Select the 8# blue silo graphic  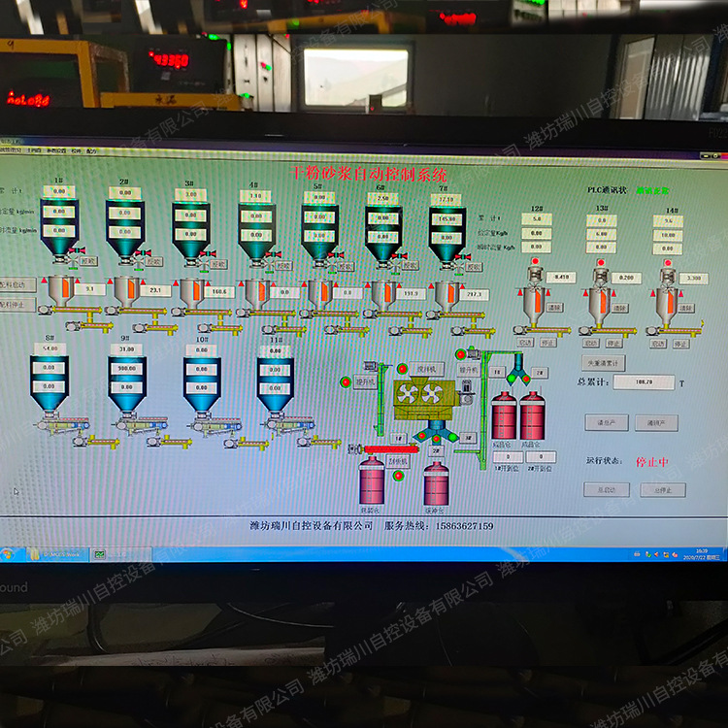click(x=50, y=383)
